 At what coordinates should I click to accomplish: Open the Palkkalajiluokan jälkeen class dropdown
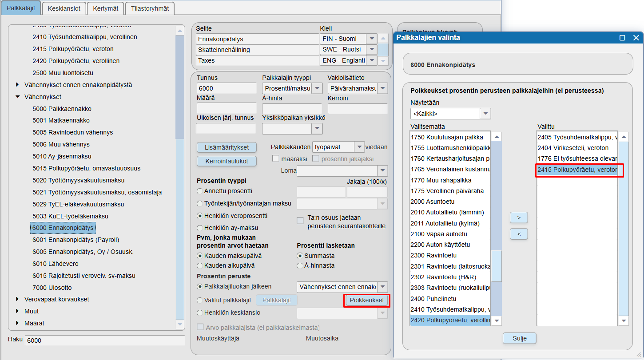[382, 287]
